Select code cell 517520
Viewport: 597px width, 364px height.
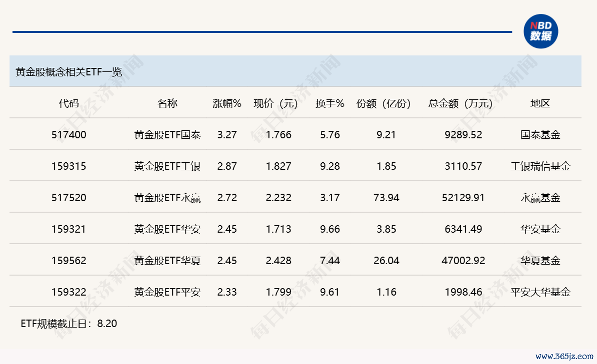(x=69, y=198)
